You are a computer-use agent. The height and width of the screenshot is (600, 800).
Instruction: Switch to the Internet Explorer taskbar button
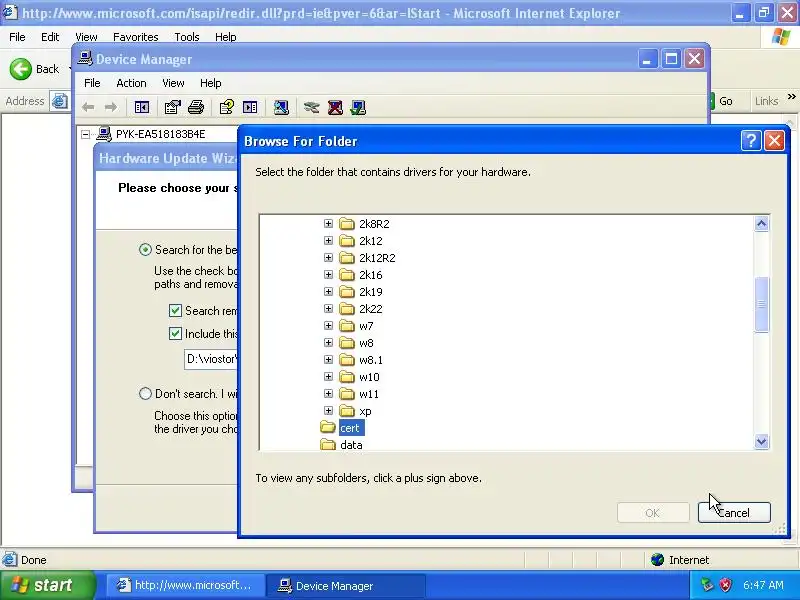(185, 586)
